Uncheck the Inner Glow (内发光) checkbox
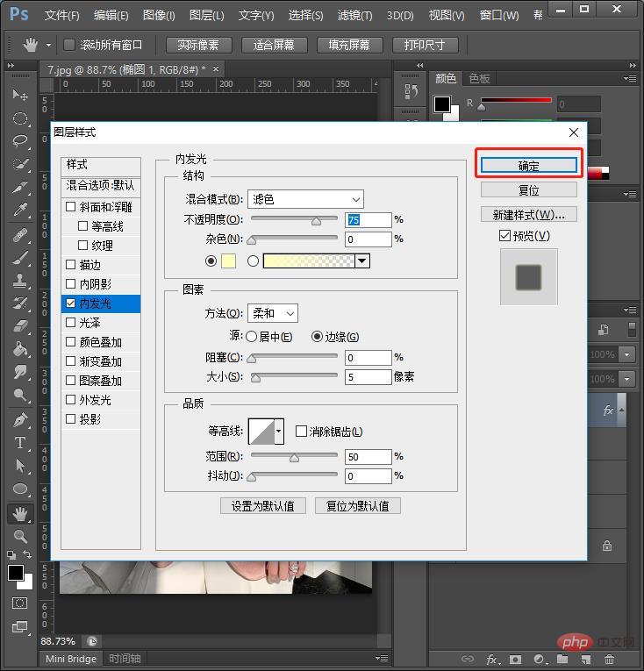 point(71,303)
